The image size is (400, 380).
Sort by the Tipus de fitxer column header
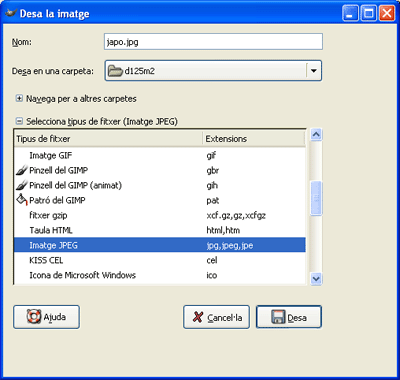tap(108, 139)
